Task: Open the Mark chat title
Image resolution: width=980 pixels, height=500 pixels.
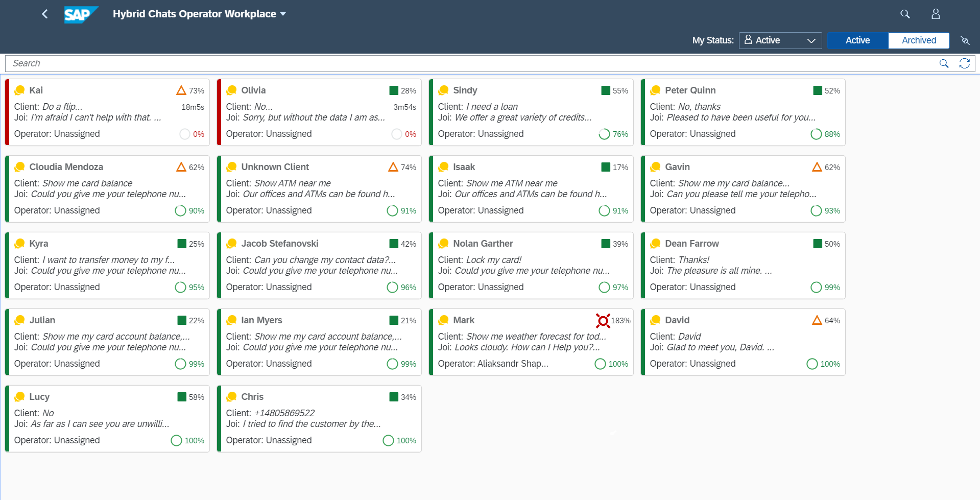Action: pyautogui.click(x=464, y=320)
